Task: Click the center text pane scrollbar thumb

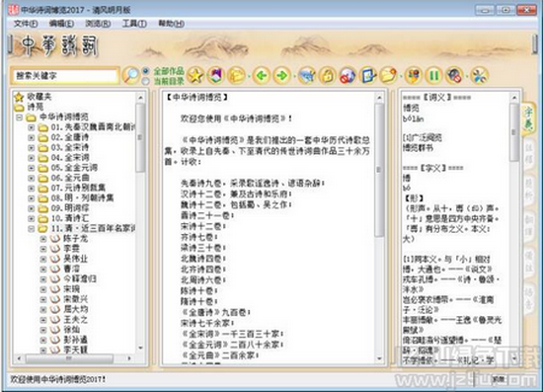Action: (x=379, y=170)
